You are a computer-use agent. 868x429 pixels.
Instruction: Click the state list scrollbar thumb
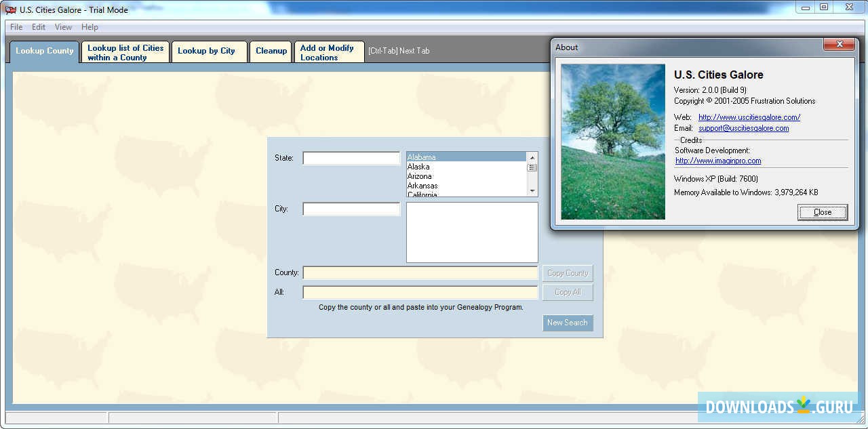tap(532, 167)
